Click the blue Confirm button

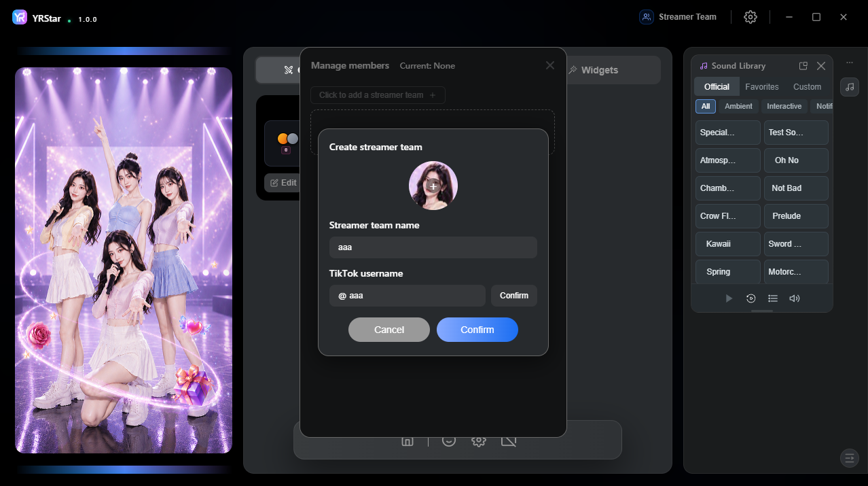[x=477, y=330]
